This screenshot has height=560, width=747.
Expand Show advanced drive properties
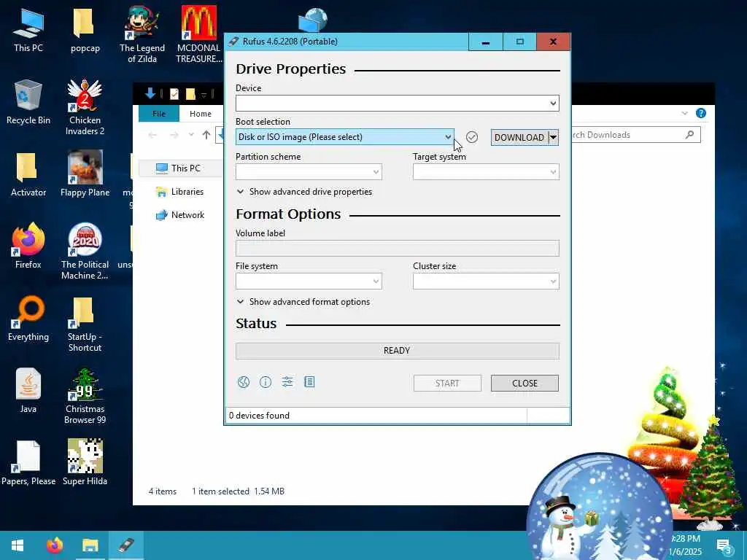(304, 192)
